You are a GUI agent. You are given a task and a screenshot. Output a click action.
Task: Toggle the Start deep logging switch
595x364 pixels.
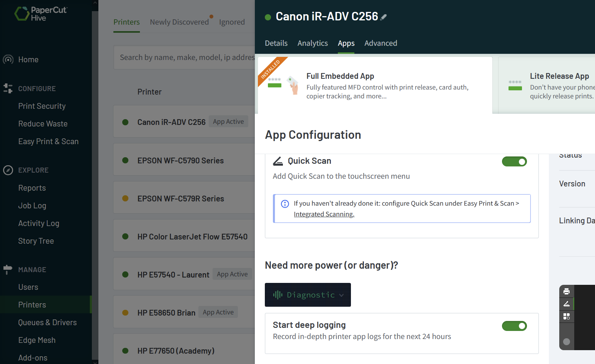(x=514, y=326)
